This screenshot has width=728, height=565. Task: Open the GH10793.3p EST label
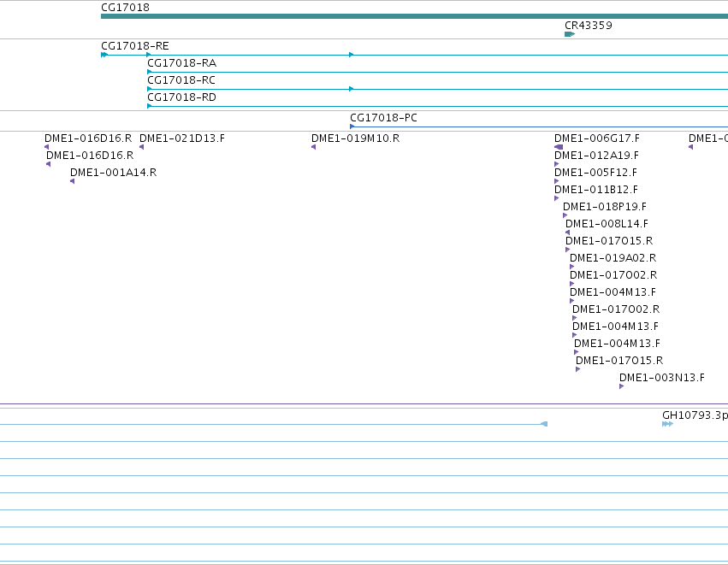pyautogui.click(x=695, y=415)
